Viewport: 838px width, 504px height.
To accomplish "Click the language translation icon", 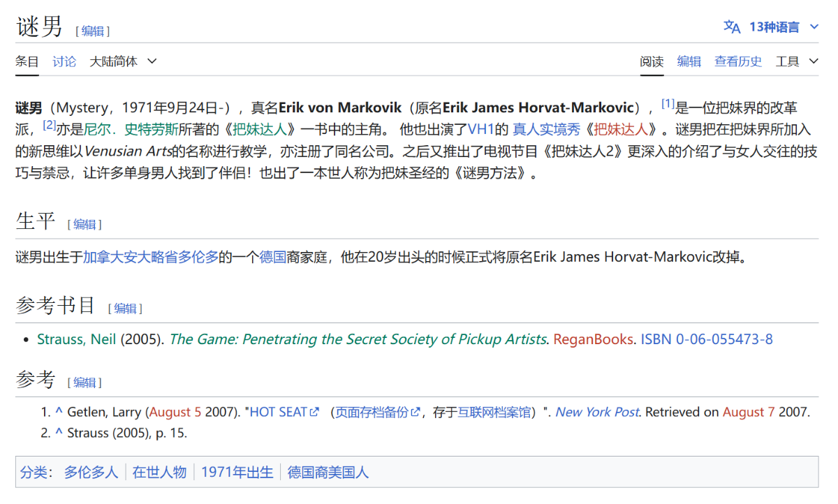I will [x=732, y=27].
